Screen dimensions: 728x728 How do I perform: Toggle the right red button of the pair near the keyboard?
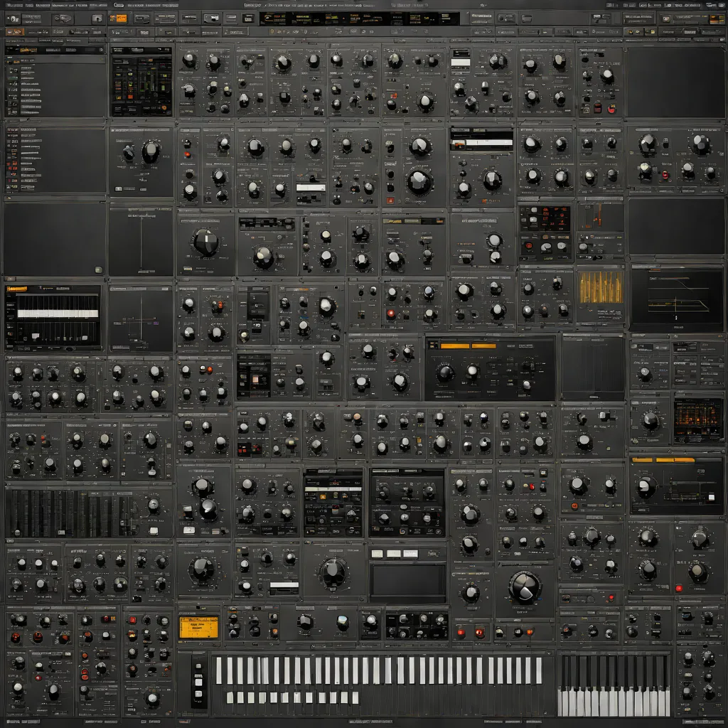pyautogui.click(x=480, y=632)
